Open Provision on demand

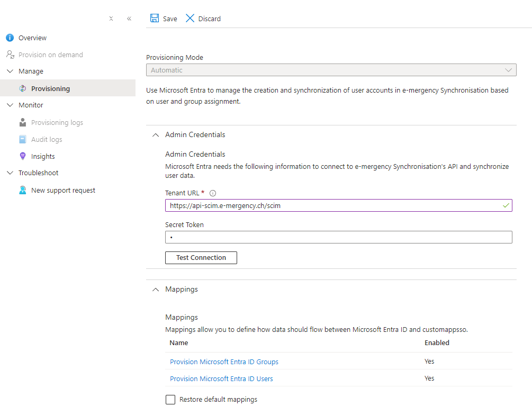[51, 55]
